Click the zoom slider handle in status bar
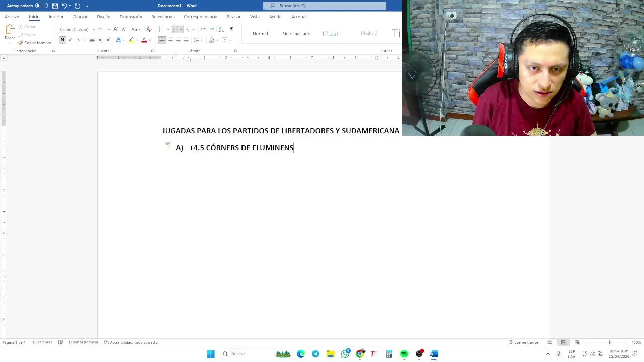 click(x=609, y=342)
